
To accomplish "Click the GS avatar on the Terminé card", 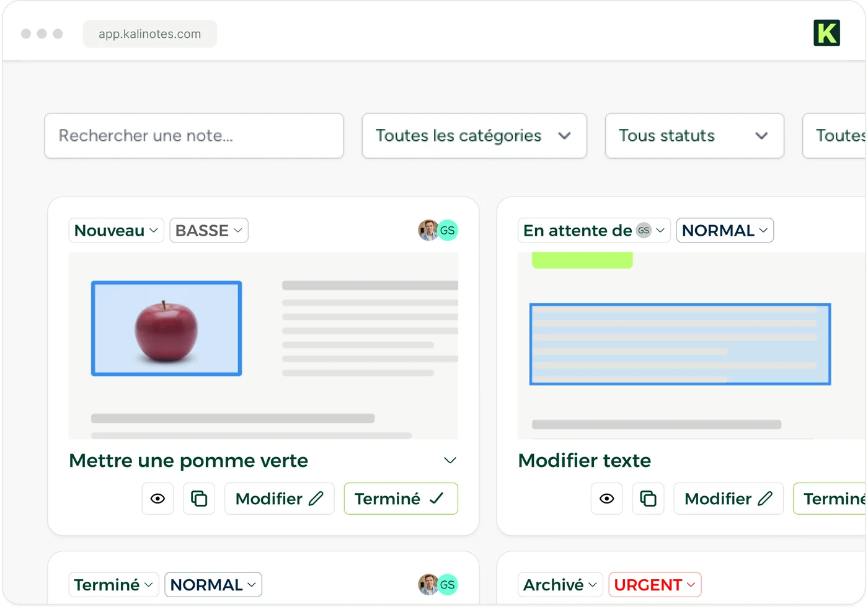I will [x=448, y=585].
